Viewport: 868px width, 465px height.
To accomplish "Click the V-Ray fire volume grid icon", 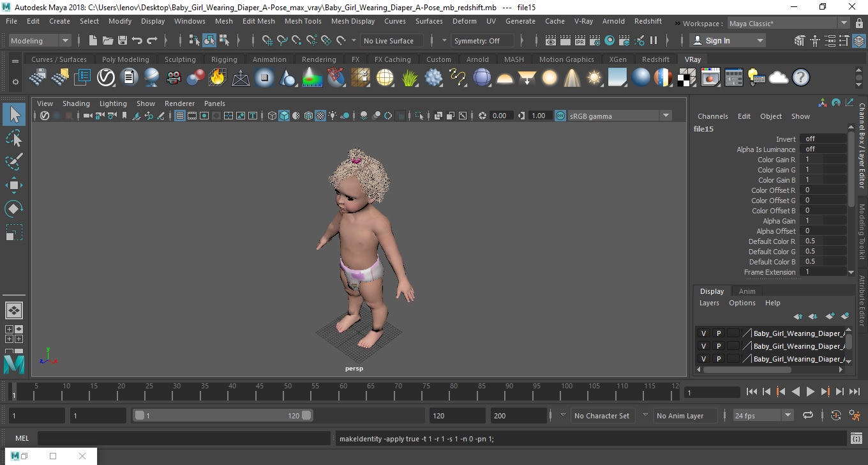I will [x=217, y=78].
